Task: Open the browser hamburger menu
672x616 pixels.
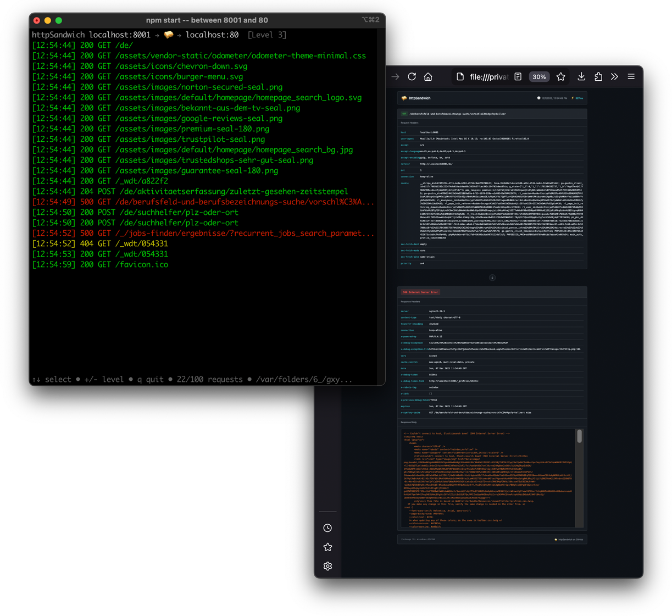Action: pyautogui.click(x=631, y=77)
